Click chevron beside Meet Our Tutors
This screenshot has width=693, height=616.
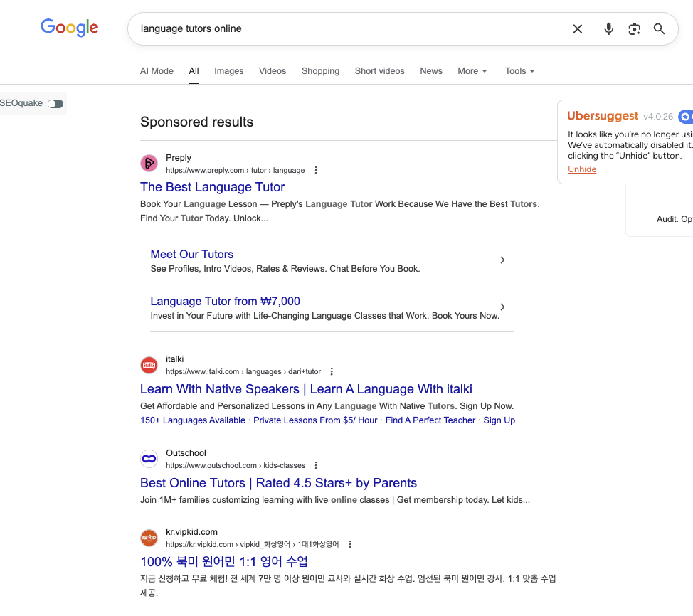click(x=502, y=260)
